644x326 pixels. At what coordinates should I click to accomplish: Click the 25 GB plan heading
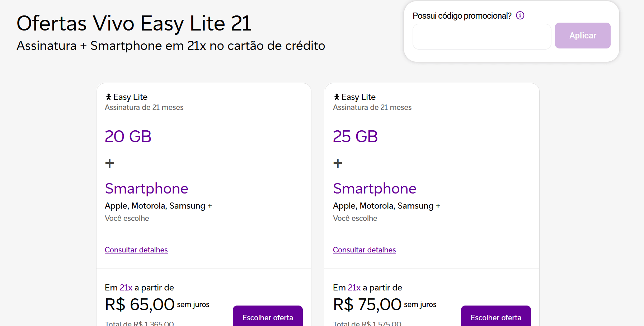coord(355,136)
